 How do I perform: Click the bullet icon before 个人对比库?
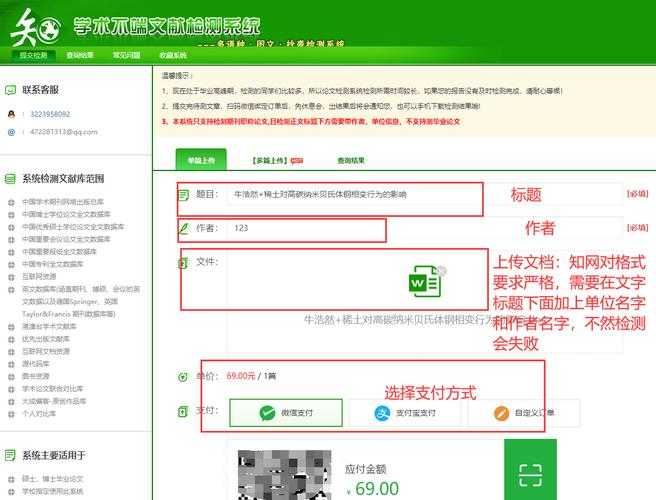[11, 414]
